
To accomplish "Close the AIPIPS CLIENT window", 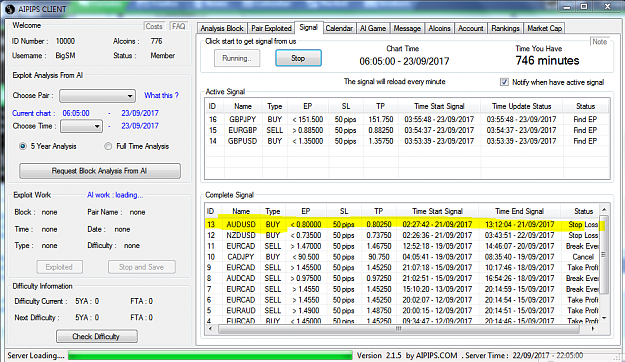I will (607, 7).
